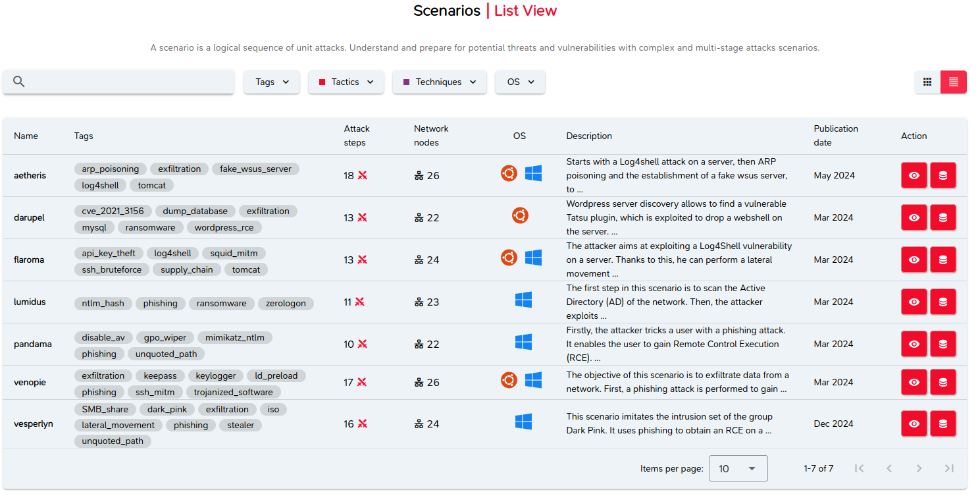The height and width of the screenshot is (496, 980).
Task: Go to the previous page
Action: click(889, 468)
